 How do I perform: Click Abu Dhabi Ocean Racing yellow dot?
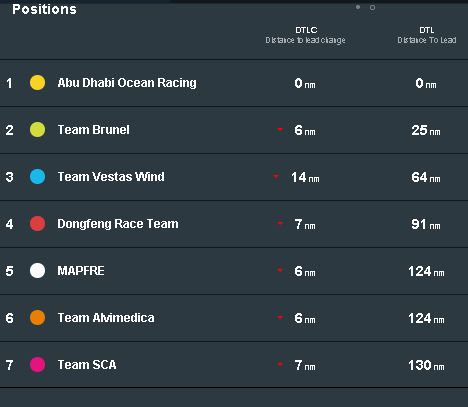(x=37, y=83)
